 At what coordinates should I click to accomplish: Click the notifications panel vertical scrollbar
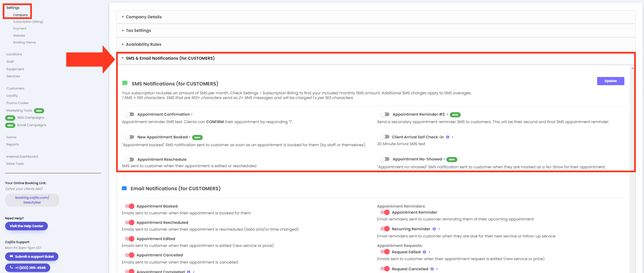point(632,136)
